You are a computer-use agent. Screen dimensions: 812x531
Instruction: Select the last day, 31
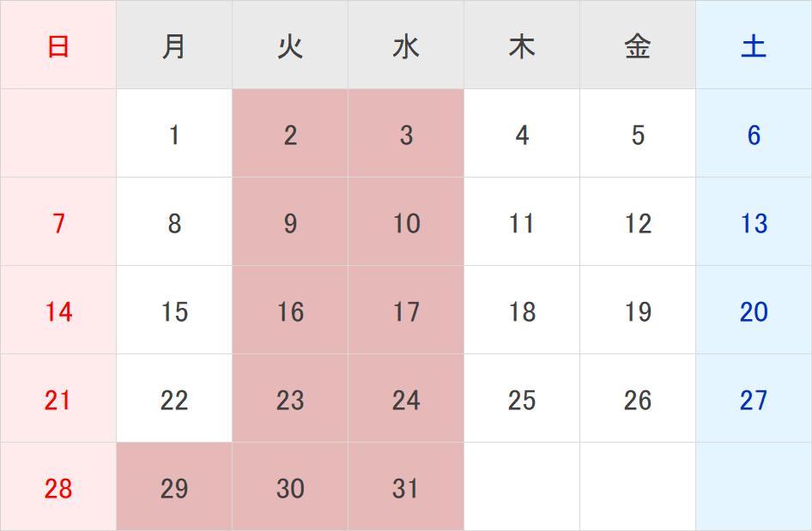click(x=406, y=489)
